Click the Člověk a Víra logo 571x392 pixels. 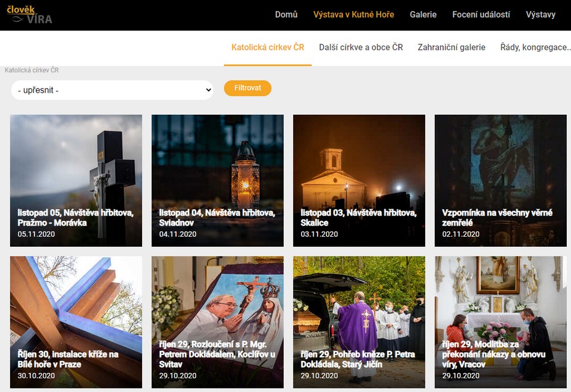(x=30, y=14)
